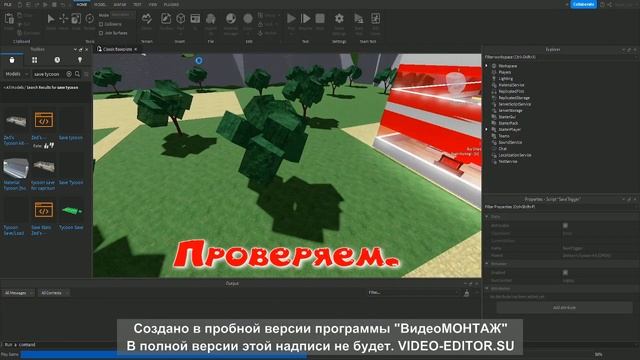Switch to the HOME ribbon tab
The width and height of the screenshot is (640, 360).
(x=82, y=4)
